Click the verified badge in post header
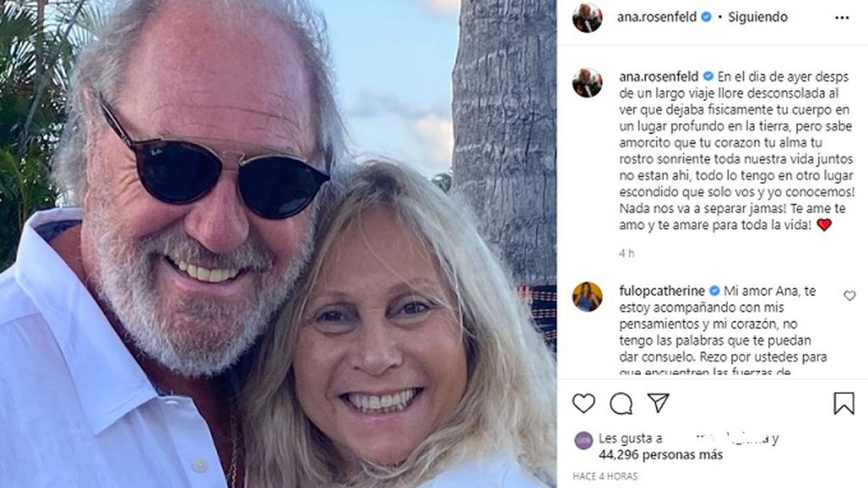The height and width of the screenshot is (488, 868). tap(706, 17)
